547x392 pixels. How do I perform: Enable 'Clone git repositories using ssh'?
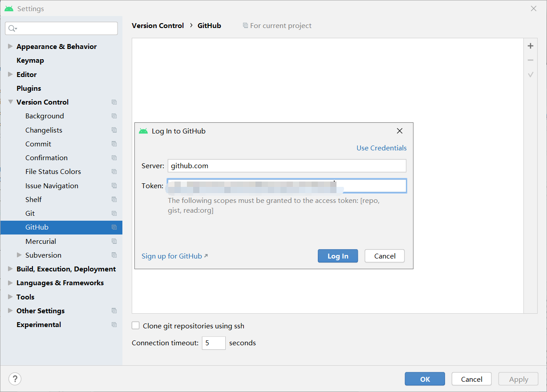[x=135, y=325]
